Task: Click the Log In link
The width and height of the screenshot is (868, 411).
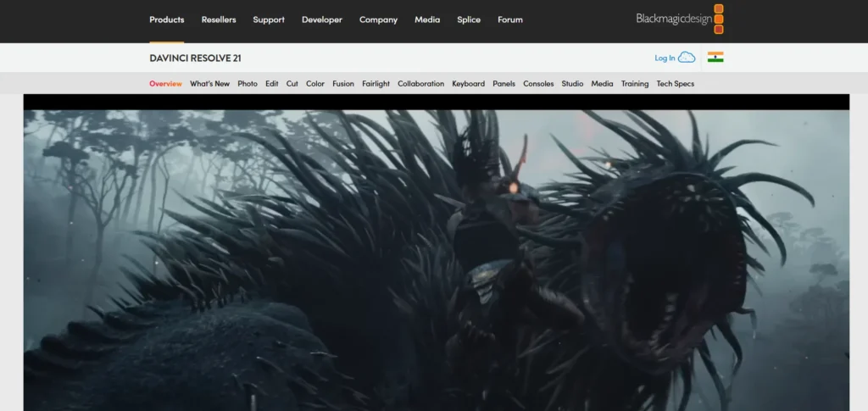Action: [x=665, y=58]
